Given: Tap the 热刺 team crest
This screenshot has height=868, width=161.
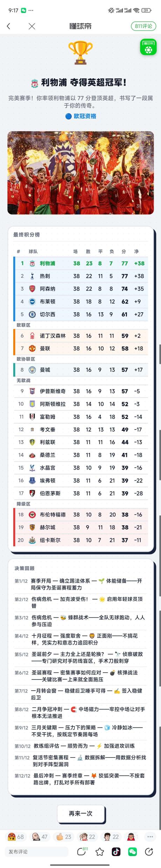Looking at the screenshot, I should tap(32, 276).
